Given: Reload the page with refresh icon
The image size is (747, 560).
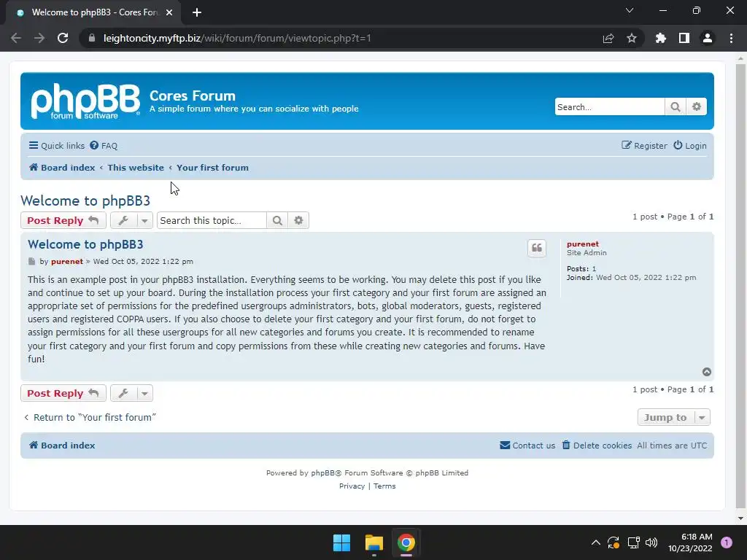Looking at the screenshot, I should [63, 38].
